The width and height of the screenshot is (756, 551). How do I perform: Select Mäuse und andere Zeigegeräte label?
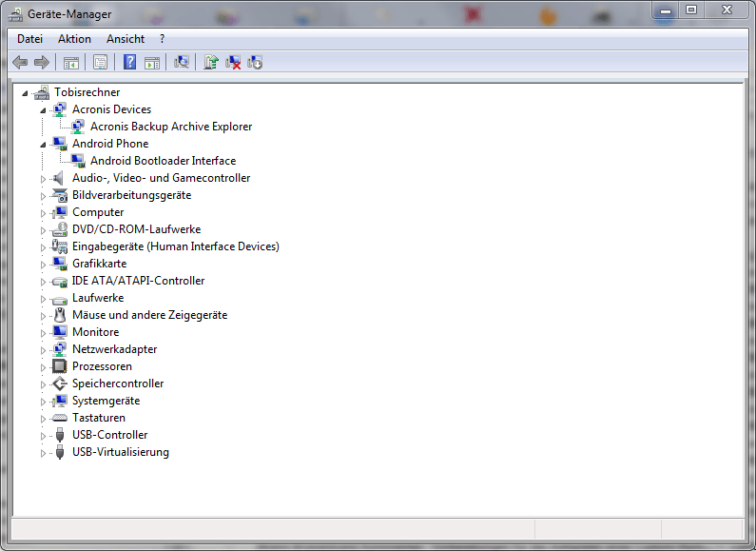click(150, 315)
